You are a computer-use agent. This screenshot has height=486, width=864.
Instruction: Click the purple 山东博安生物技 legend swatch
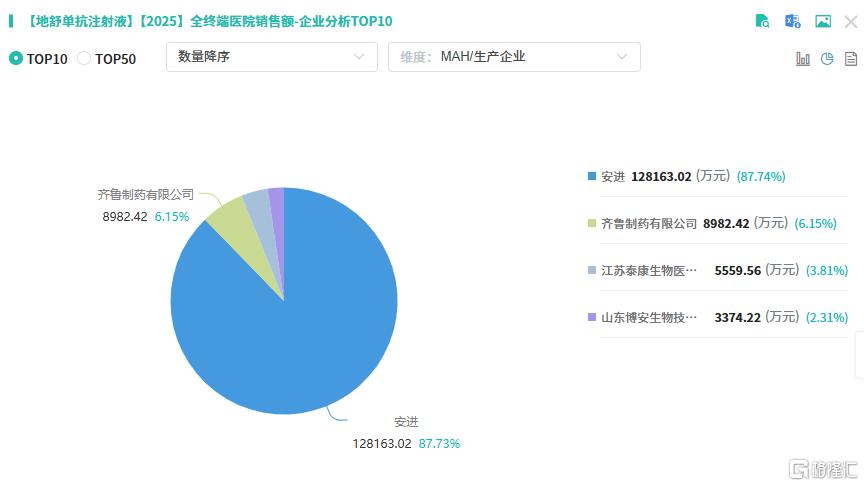(x=592, y=317)
